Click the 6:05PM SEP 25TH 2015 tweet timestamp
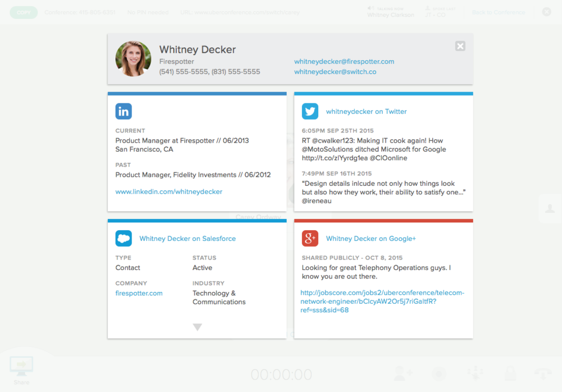The width and height of the screenshot is (562, 392). click(338, 131)
